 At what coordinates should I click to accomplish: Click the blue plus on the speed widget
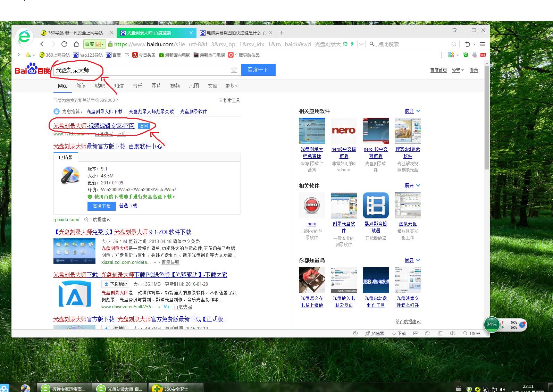pyautogui.click(x=522, y=325)
